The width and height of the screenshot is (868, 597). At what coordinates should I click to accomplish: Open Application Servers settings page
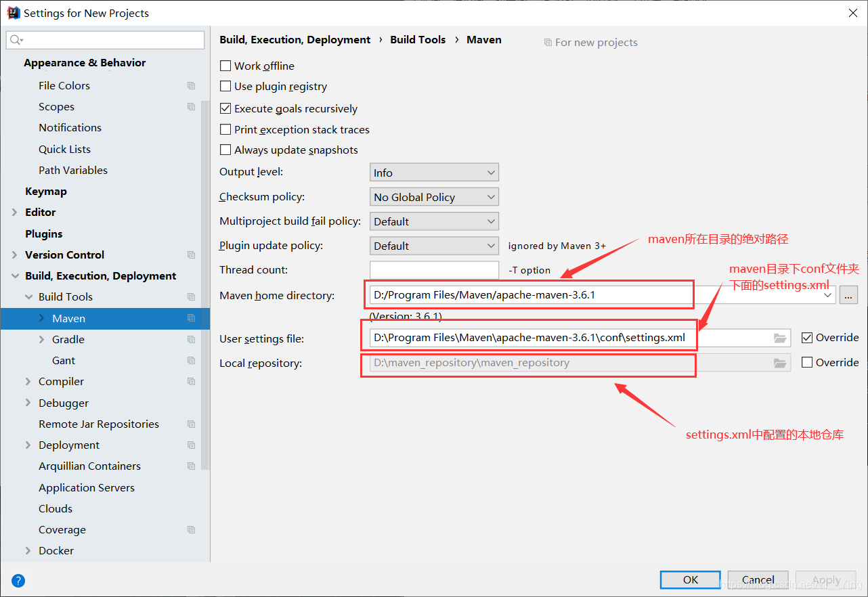point(87,488)
